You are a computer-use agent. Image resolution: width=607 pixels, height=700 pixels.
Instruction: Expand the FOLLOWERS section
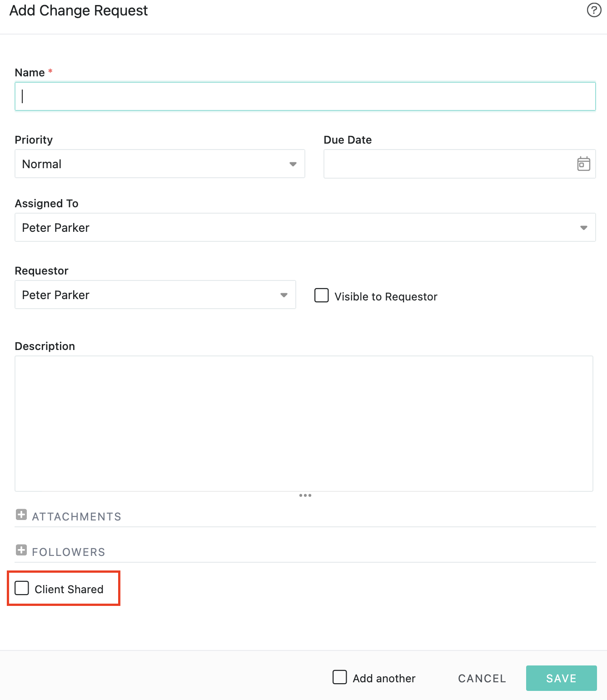(x=69, y=552)
